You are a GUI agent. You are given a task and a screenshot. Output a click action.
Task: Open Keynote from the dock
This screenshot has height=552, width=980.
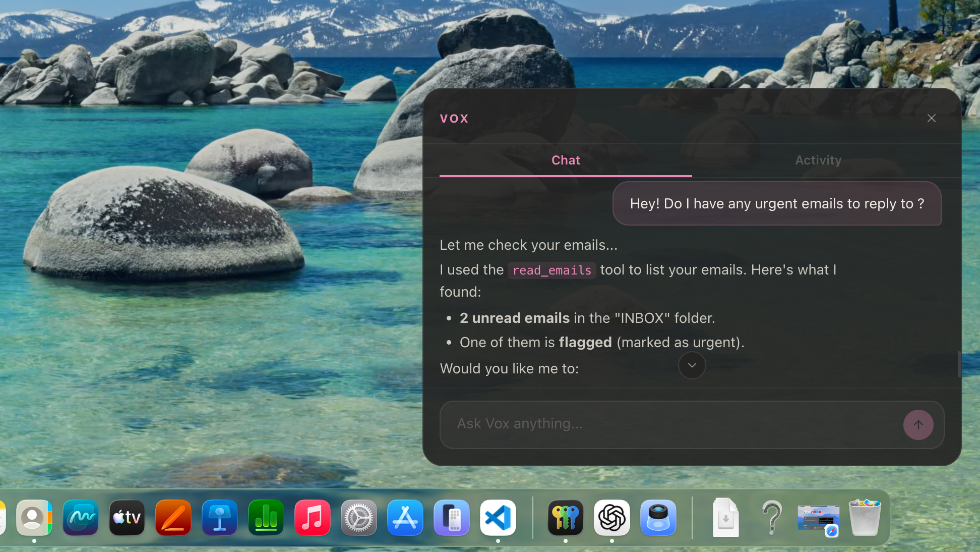219,518
